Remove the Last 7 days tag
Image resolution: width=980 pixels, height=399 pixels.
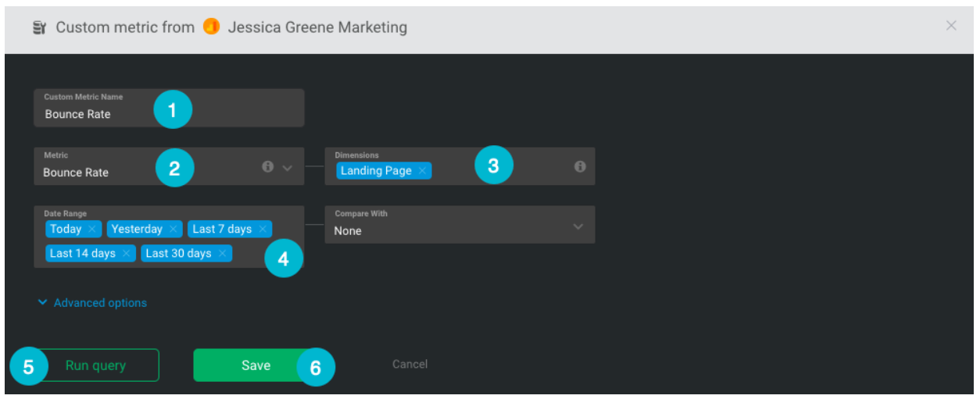coord(262,229)
